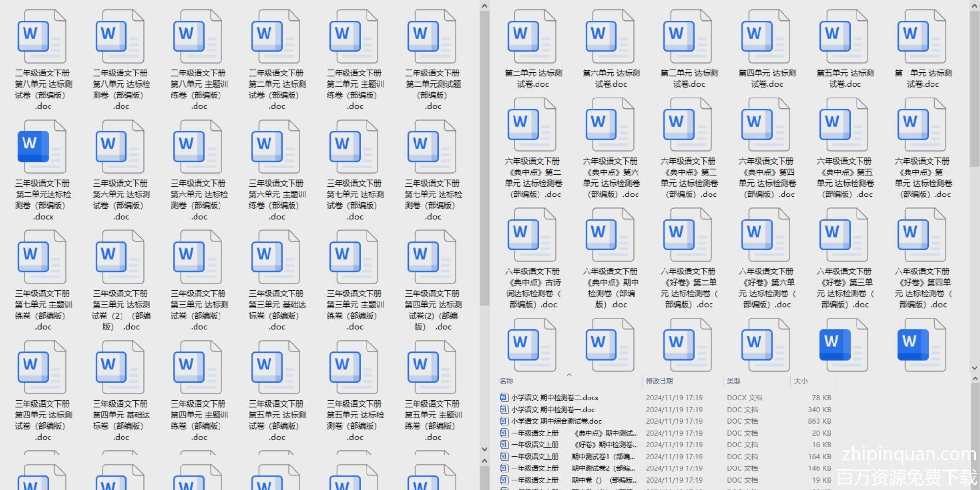Click the 三年级 第五单元 主题训练卷 icon

[432, 367]
